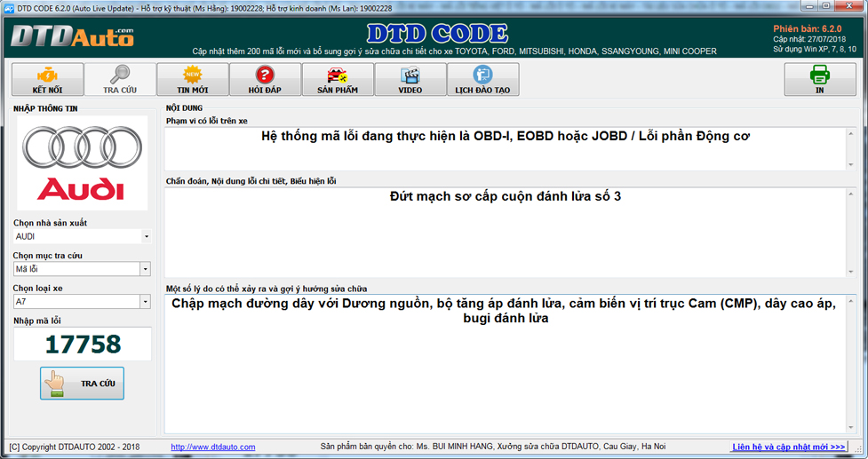The width and height of the screenshot is (868, 459).
Task: Click the DTD CODE title heading
Action: click(437, 35)
